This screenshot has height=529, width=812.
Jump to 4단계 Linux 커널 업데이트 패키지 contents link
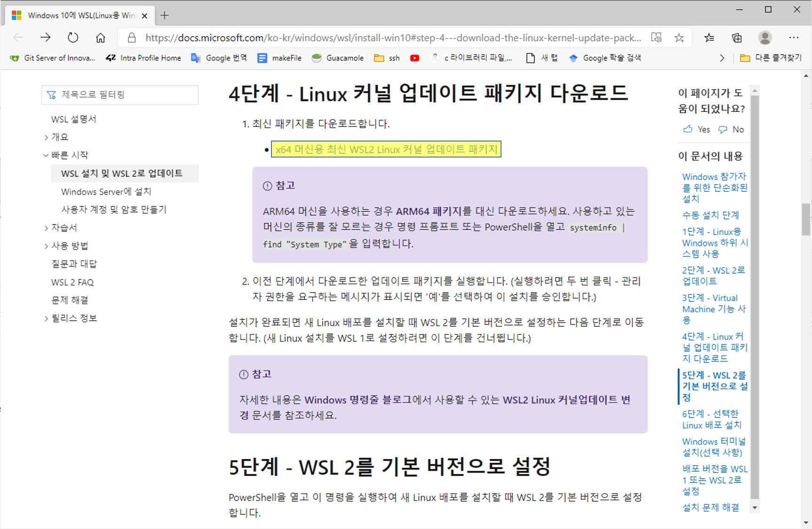point(715,347)
